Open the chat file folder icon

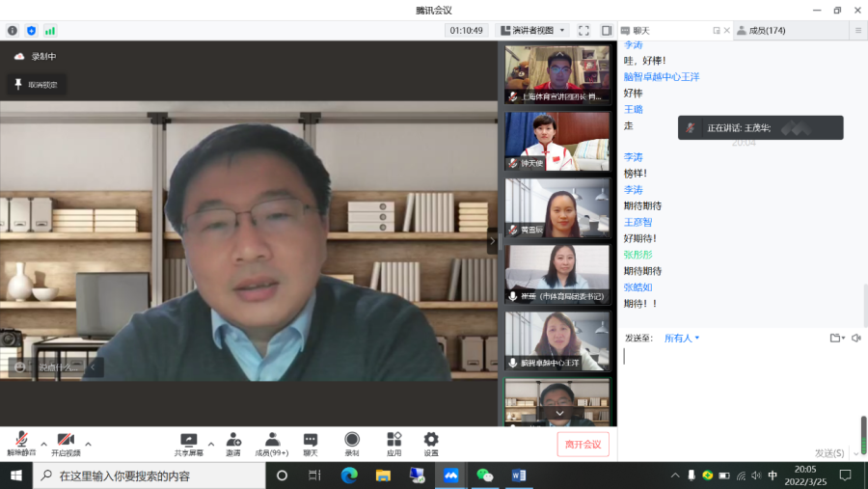tap(835, 338)
